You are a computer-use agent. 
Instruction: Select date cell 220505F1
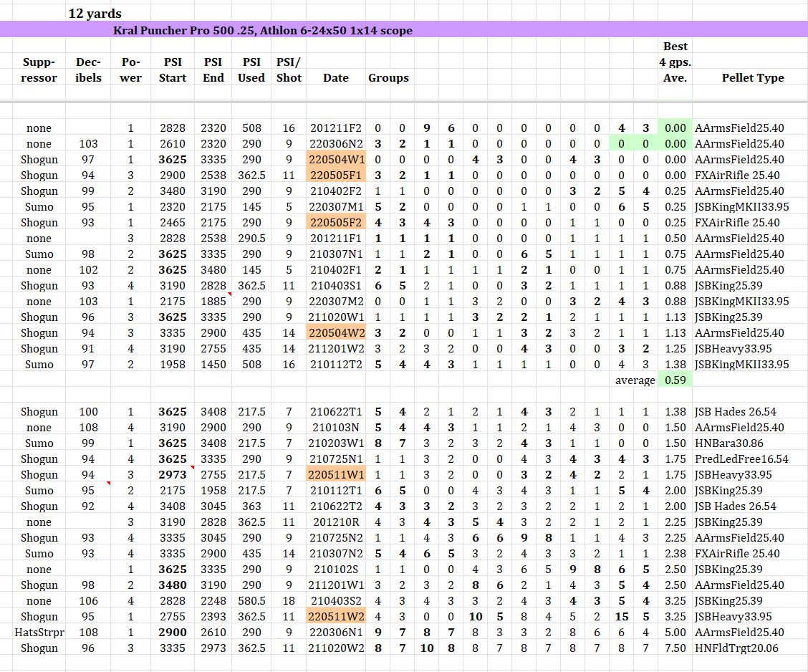[x=336, y=176]
